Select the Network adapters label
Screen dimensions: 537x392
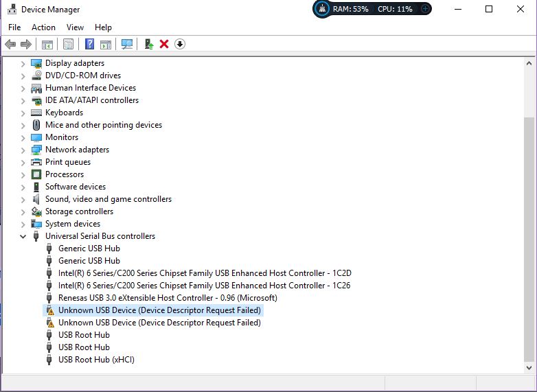(77, 150)
